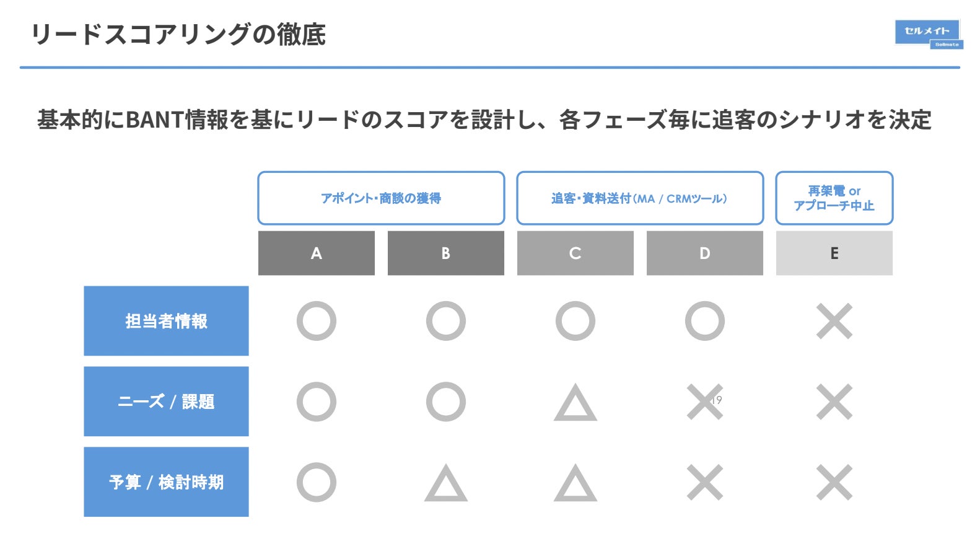Click the column header A
This screenshot has height=549, width=980.
pyautogui.click(x=316, y=253)
